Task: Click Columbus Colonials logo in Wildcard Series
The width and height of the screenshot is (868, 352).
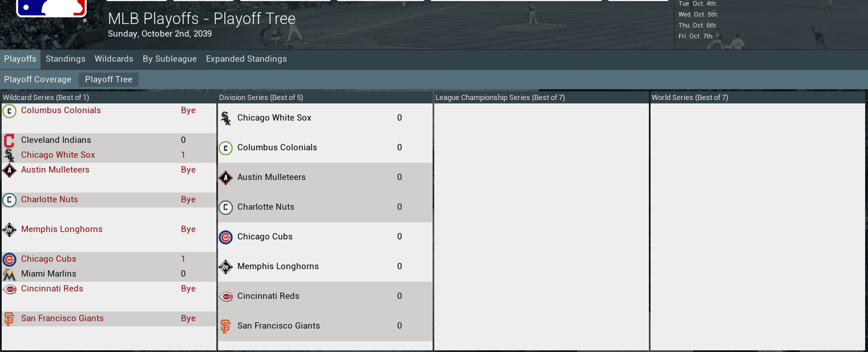Action: point(9,111)
